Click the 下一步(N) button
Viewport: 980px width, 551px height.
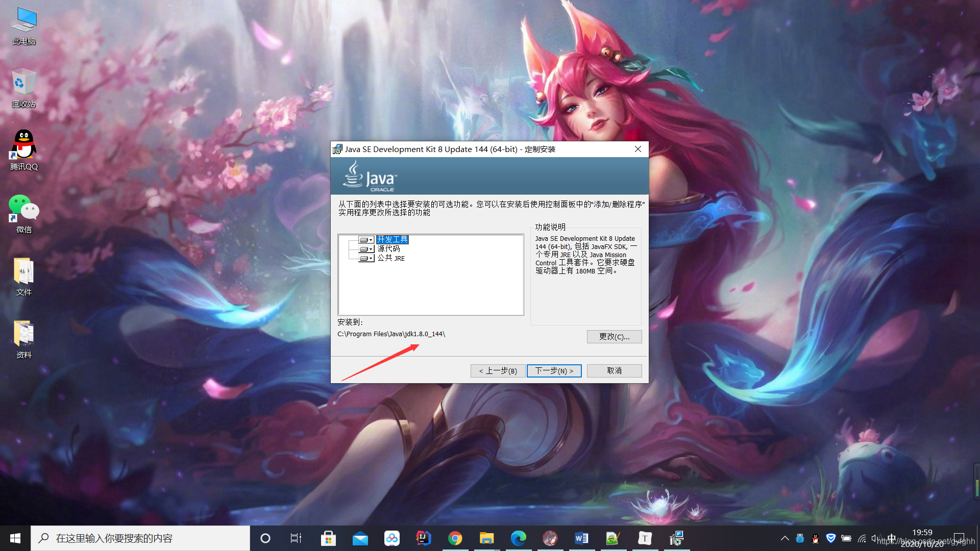[x=554, y=371]
